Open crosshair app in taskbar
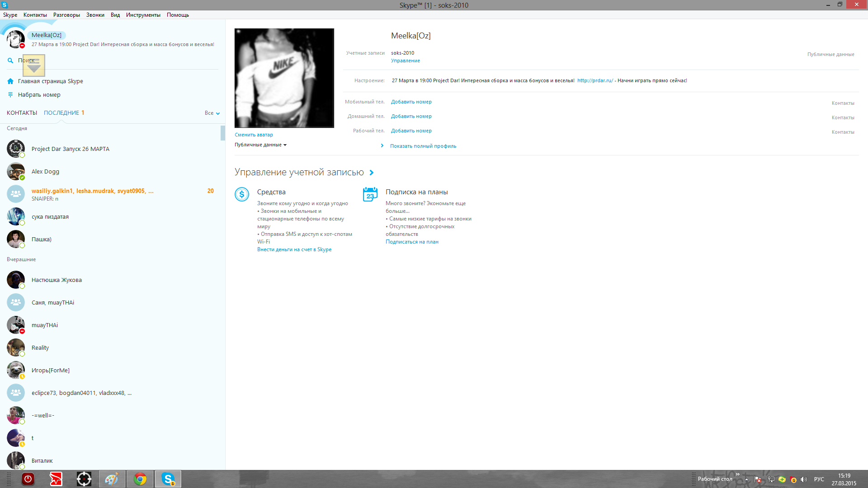The image size is (868, 488). pyautogui.click(x=84, y=479)
